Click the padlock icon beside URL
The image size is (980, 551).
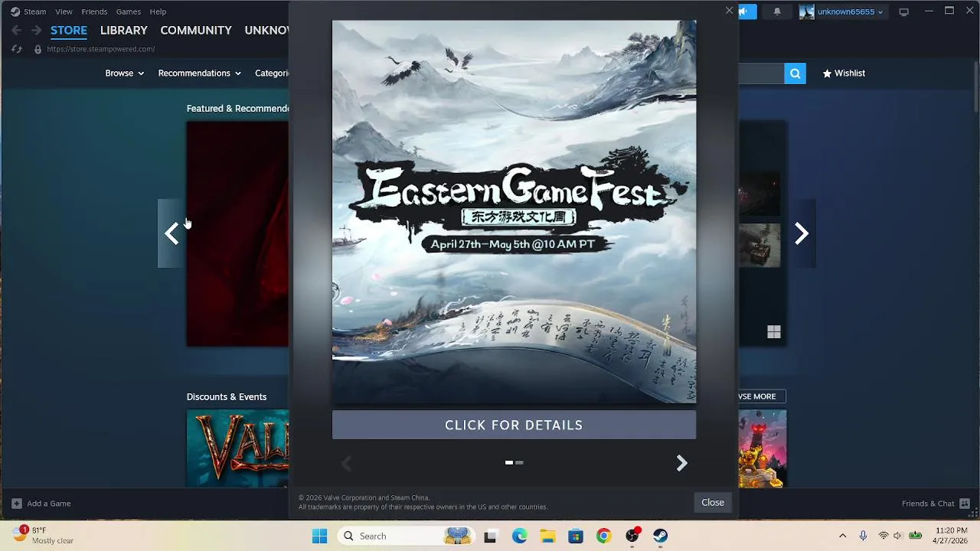(x=38, y=49)
